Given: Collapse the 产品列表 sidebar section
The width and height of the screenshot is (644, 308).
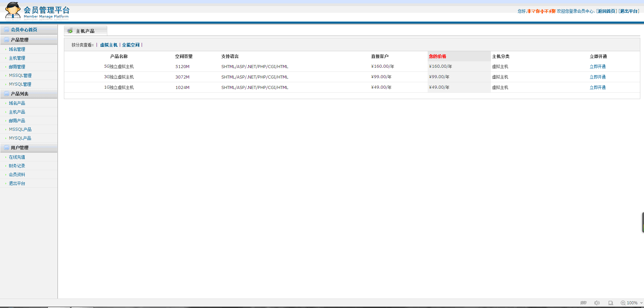Looking at the screenshot, I should pyautogui.click(x=20, y=94).
